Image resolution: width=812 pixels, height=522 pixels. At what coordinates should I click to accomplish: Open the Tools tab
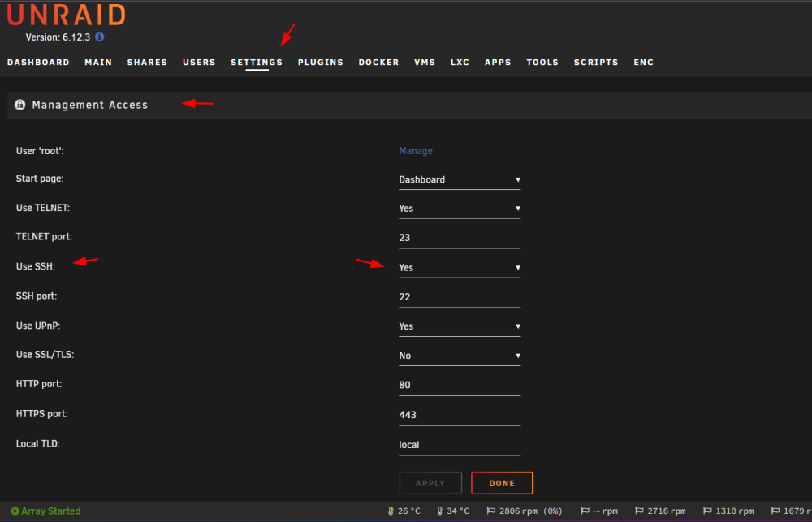tap(542, 63)
